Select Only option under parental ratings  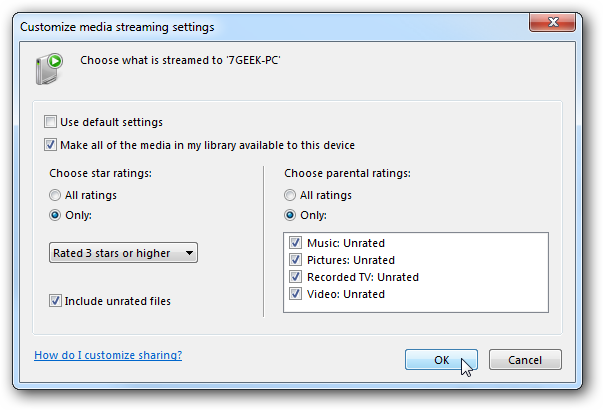pos(290,215)
